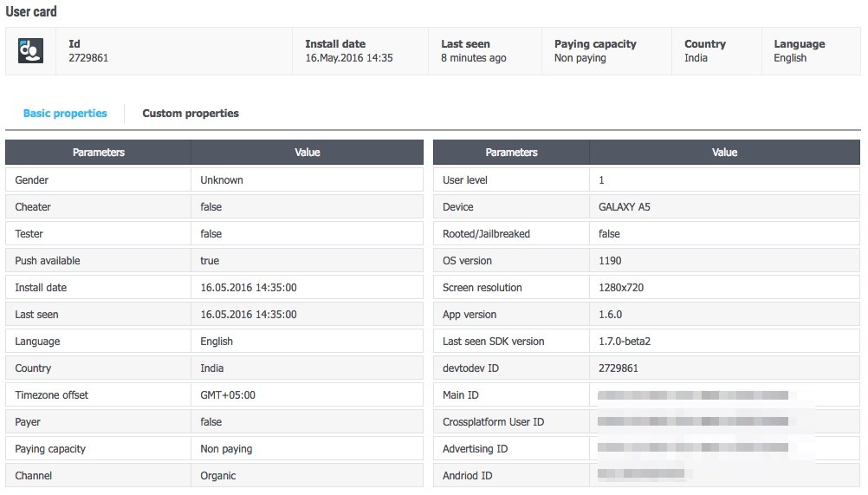This screenshot has height=495, width=868.
Task: Click the Timezone offset GMT+05:00 value
Action: 228,395
